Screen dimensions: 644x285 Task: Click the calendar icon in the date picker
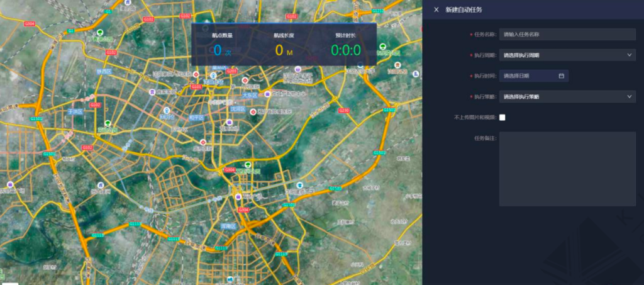point(561,76)
